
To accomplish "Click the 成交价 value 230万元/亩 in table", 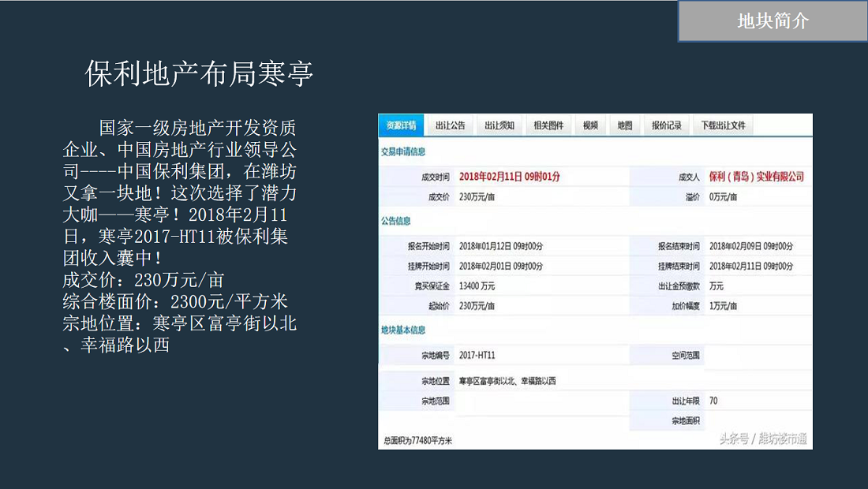I will coord(477,197).
